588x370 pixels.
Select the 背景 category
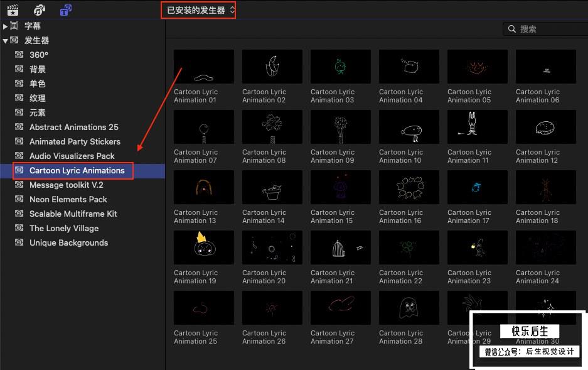click(x=38, y=69)
